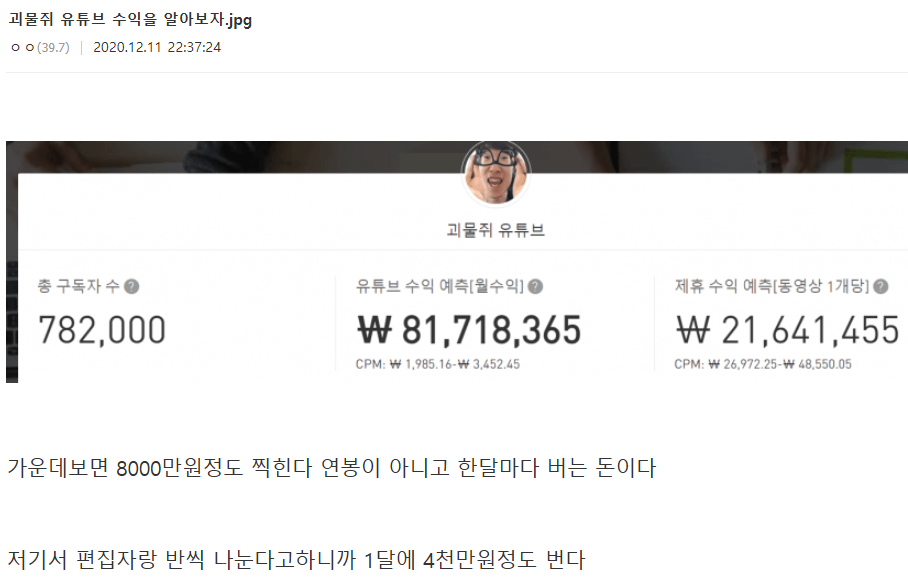Click the channel name 괴물쥐 유튜브
This screenshot has height=583, width=908.
pyautogui.click(x=496, y=230)
